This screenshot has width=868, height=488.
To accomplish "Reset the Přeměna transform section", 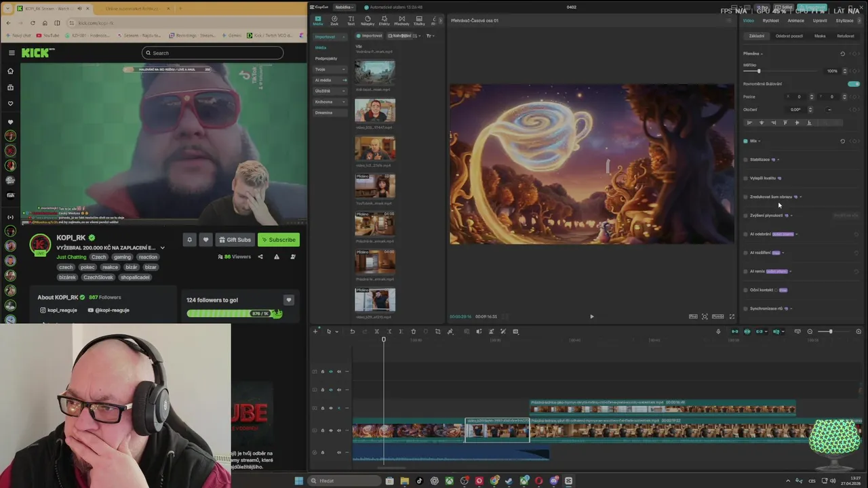I will click(842, 54).
